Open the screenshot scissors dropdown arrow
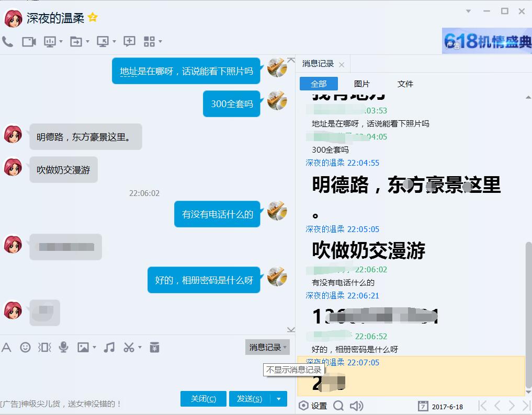 pos(140,348)
